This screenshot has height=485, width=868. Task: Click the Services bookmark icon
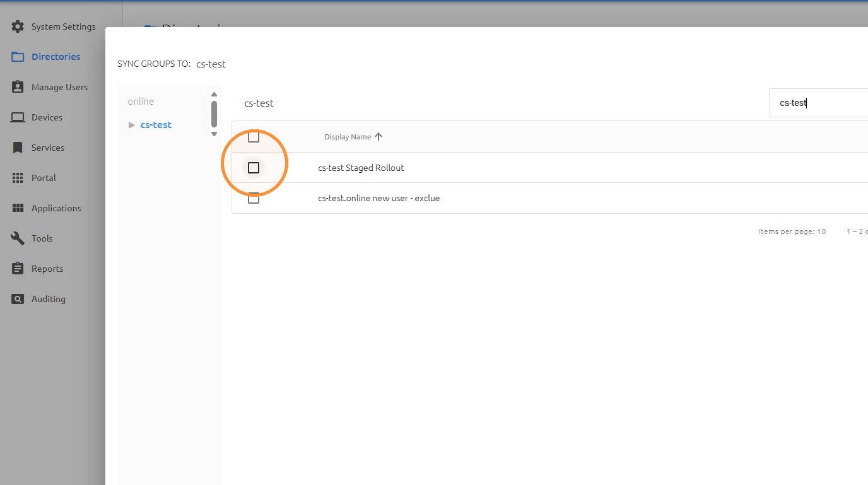point(18,148)
